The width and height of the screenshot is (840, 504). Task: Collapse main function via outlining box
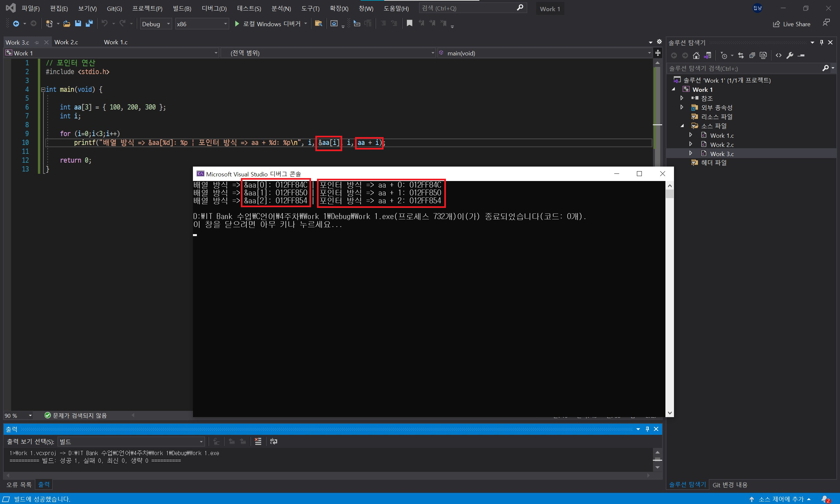point(43,90)
